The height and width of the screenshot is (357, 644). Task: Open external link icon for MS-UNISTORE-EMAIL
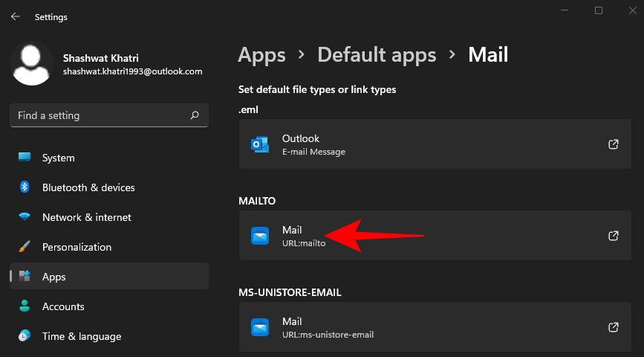tap(614, 327)
